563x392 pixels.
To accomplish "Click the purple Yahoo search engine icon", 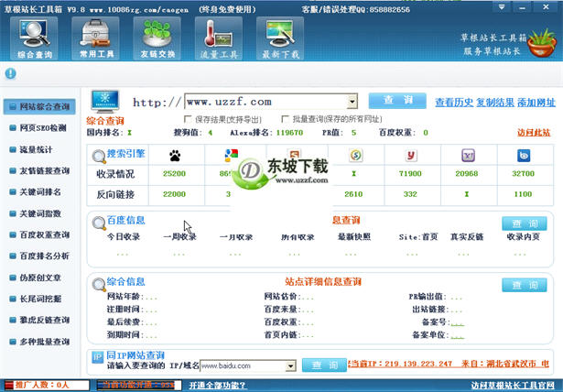I will (x=468, y=155).
